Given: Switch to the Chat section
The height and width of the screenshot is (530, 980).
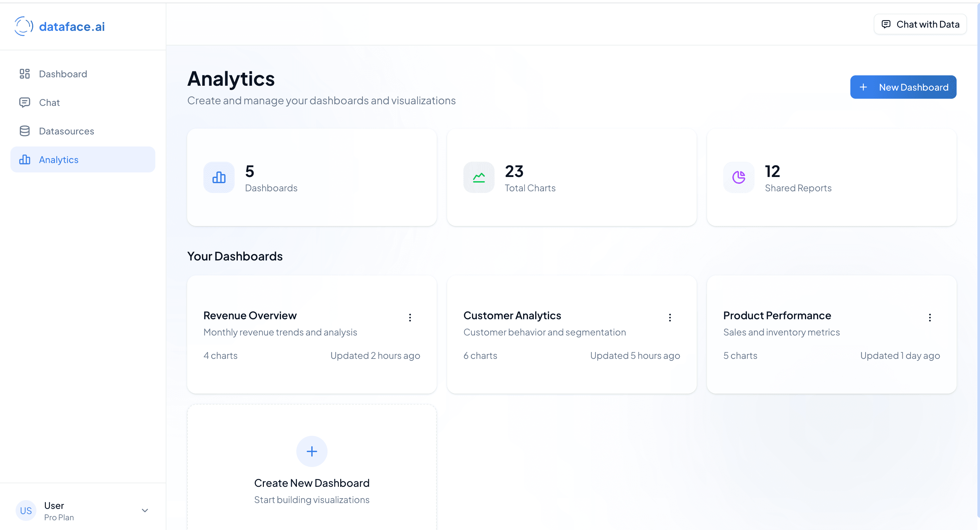Looking at the screenshot, I should coord(49,102).
